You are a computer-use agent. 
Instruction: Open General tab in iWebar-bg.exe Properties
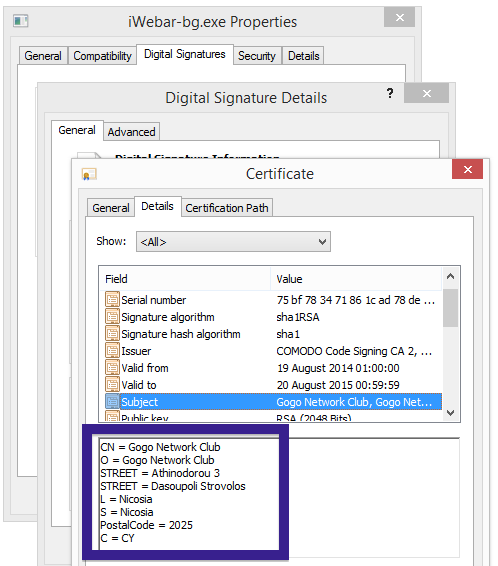point(43,56)
